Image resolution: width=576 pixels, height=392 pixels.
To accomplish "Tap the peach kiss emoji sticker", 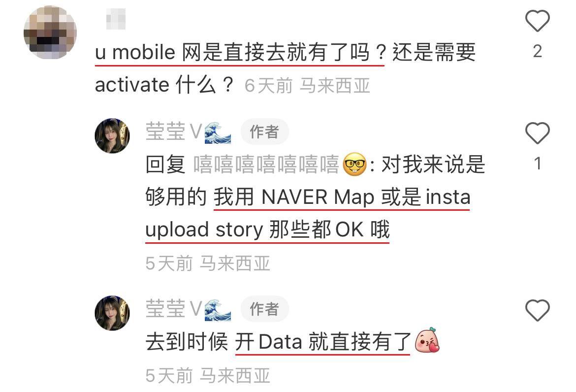I will 427,340.
